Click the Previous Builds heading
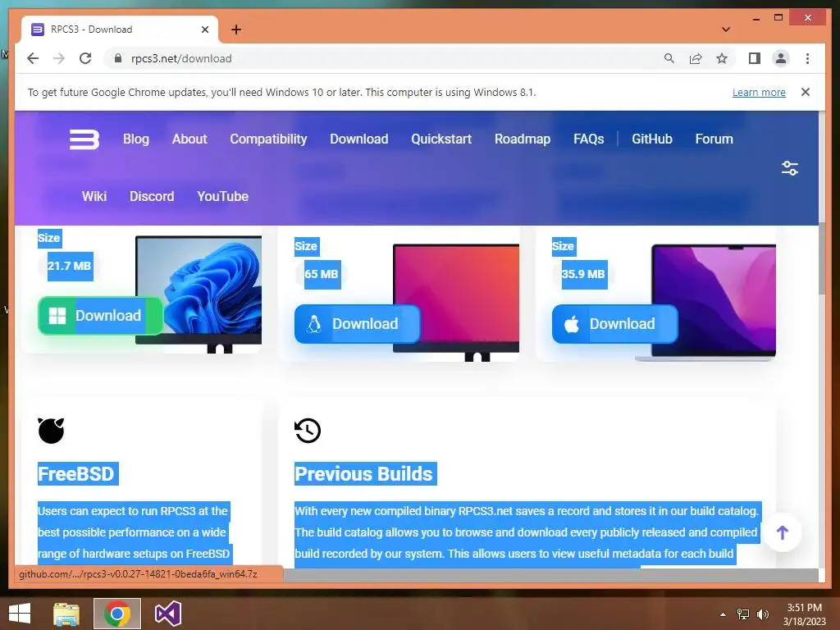The image size is (840, 630). coord(365,473)
